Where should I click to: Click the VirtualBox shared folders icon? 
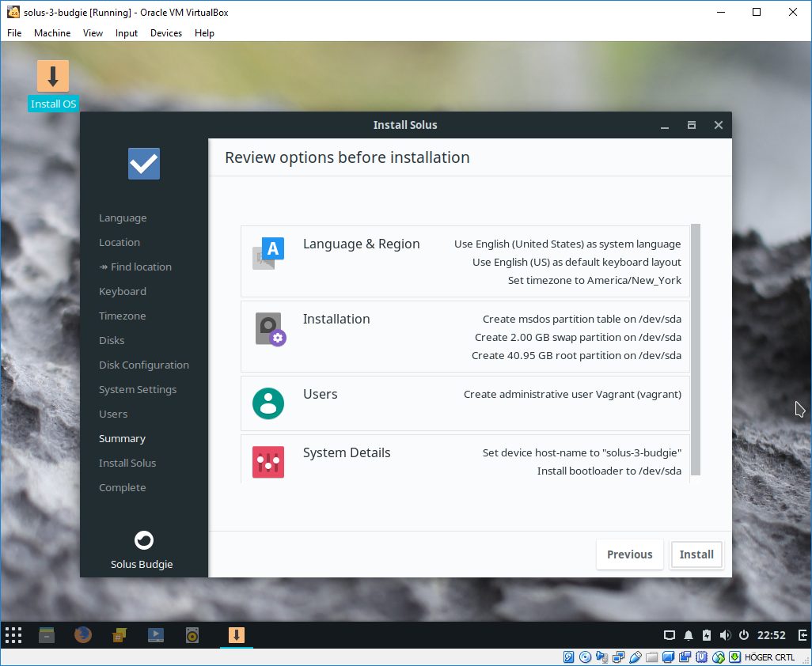[x=651, y=657]
